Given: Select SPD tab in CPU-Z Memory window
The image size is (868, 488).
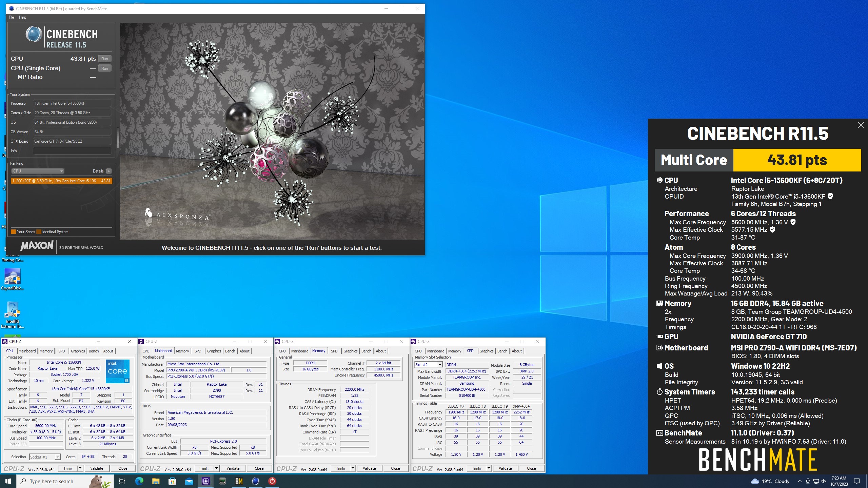Looking at the screenshot, I should [334, 351].
